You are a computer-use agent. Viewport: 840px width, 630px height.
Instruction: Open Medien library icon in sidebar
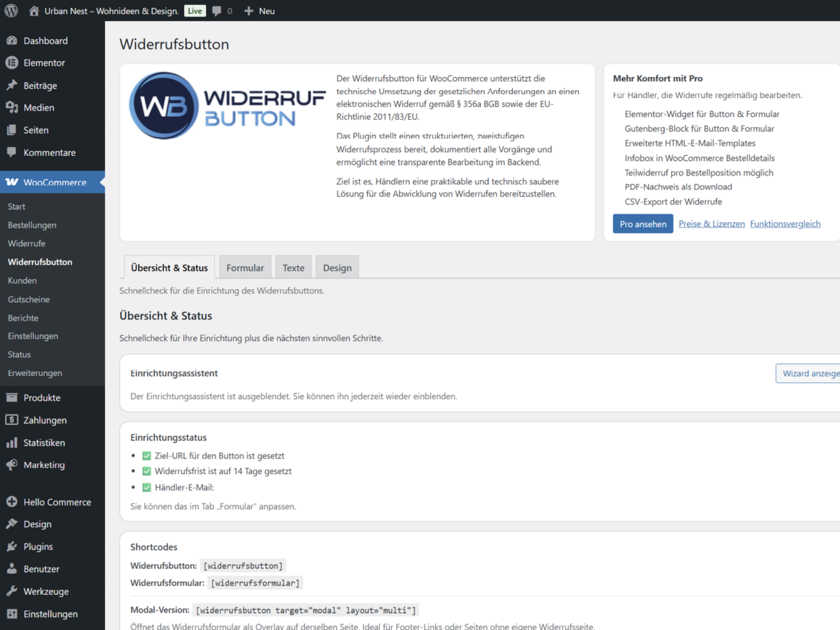(11, 108)
